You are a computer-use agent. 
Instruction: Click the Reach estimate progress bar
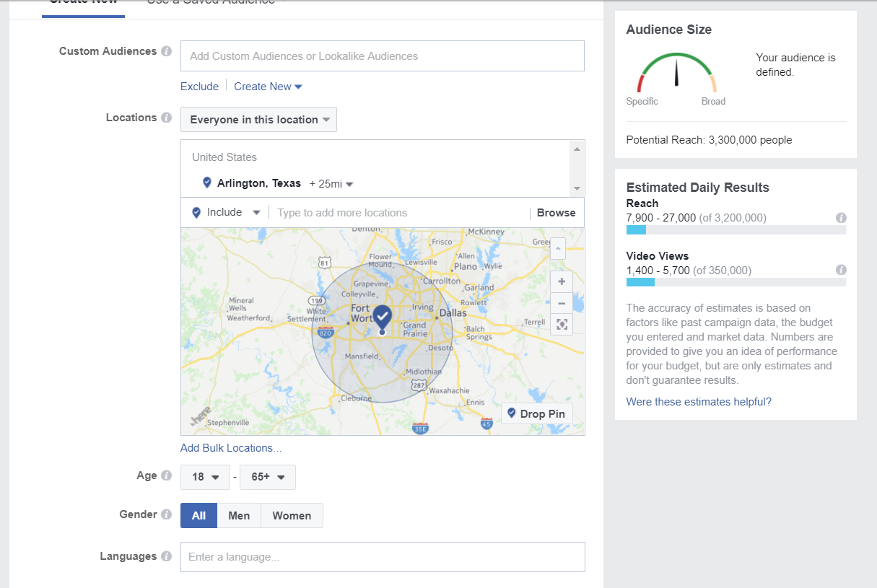pyautogui.click(x=736, y=230)
